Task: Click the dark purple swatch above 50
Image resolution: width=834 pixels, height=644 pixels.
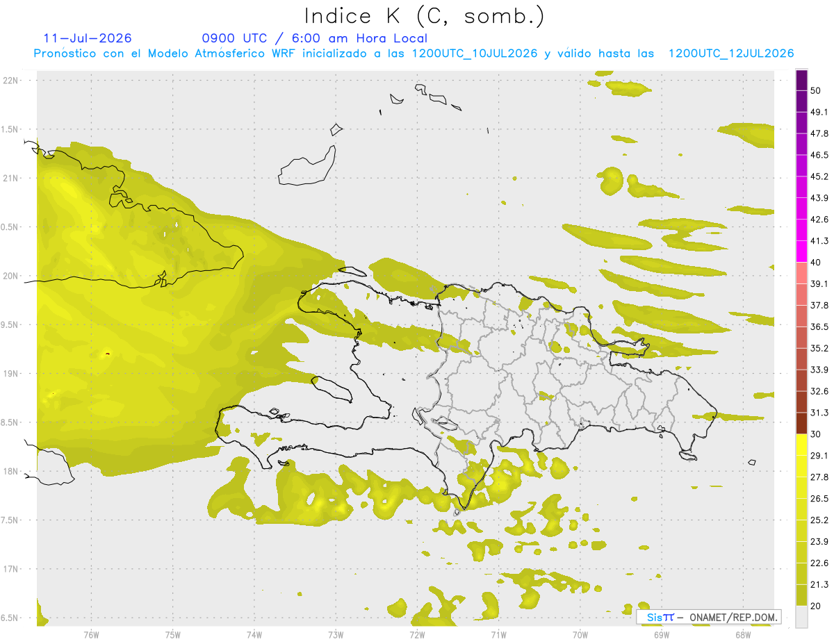Action: (x=802, y=80)
